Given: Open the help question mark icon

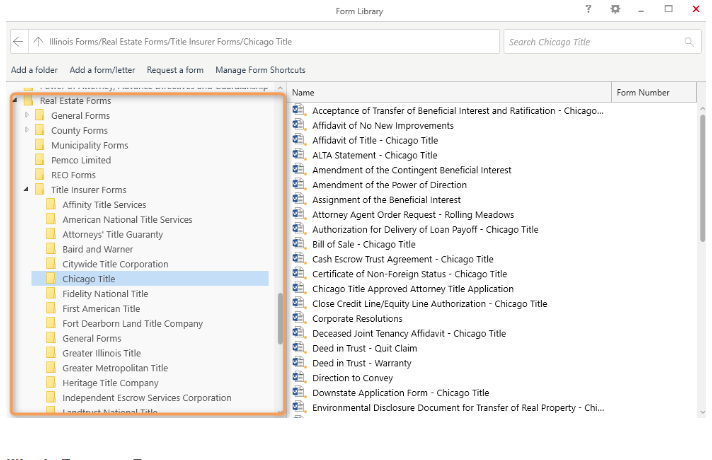Looking at the screenshot, I should pos(588,9).
